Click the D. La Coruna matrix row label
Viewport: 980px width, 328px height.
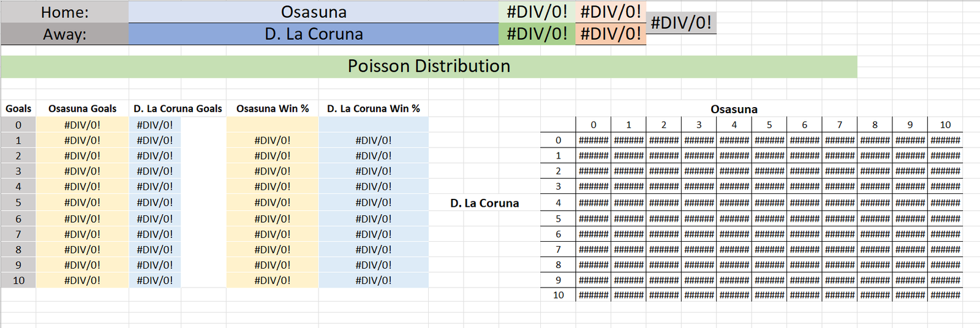[x=484, y=203]
